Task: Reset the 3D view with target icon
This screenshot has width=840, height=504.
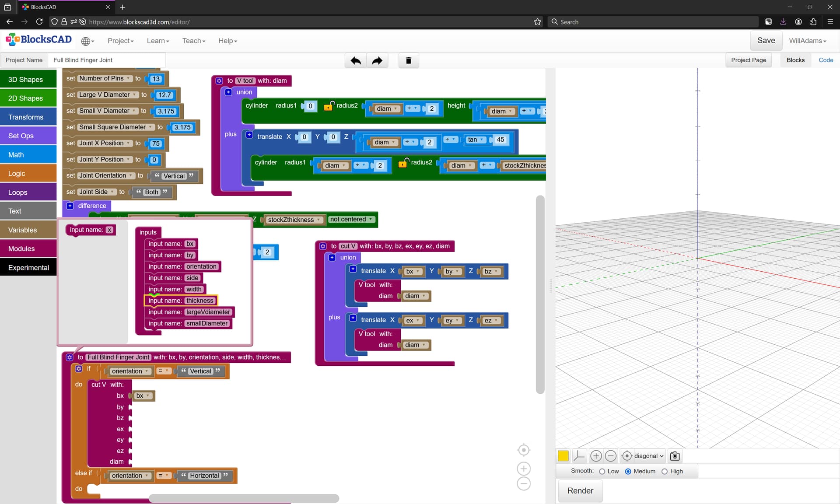Action: click(x=626, y=456)
